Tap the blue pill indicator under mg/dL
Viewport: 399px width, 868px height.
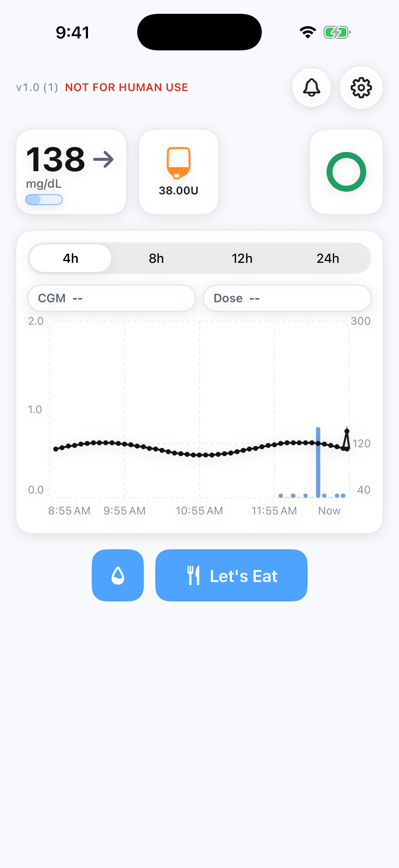(44, 200)
